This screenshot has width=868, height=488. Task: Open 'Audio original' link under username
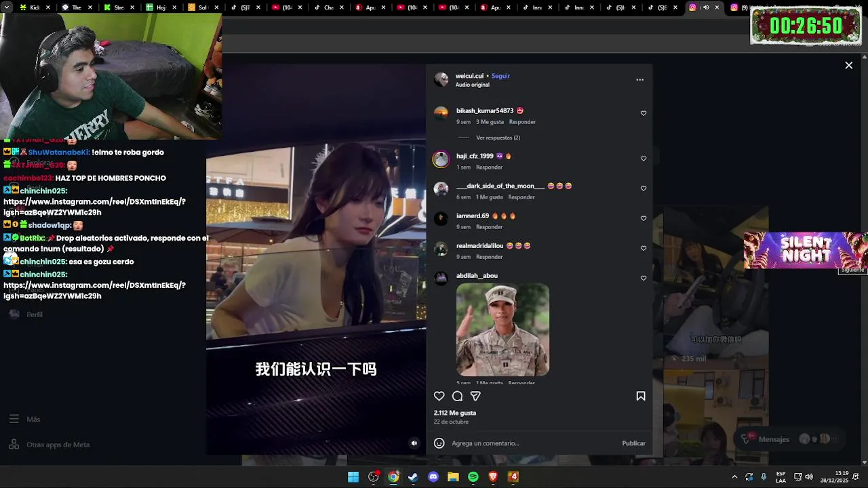[x=472, y=85]
